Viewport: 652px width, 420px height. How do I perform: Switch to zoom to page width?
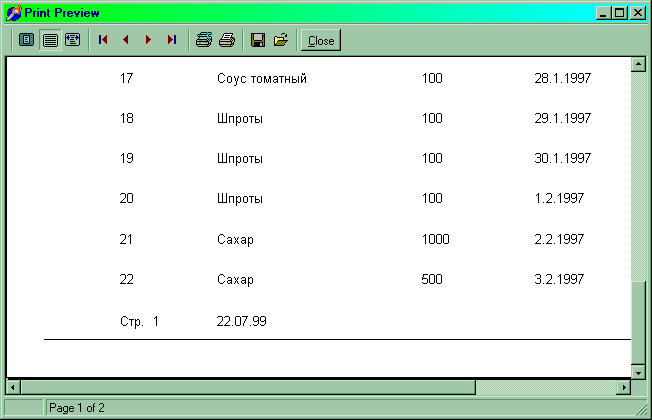[72, 40]
